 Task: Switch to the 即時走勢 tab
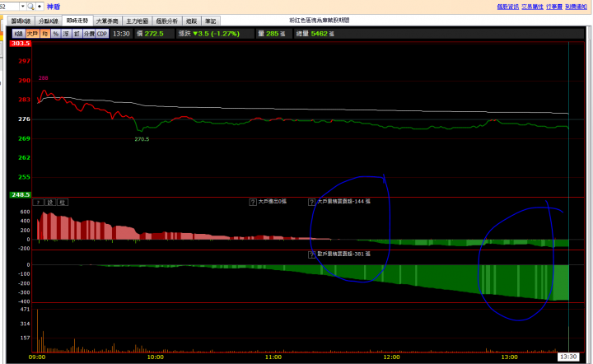(x=78, y=21)
